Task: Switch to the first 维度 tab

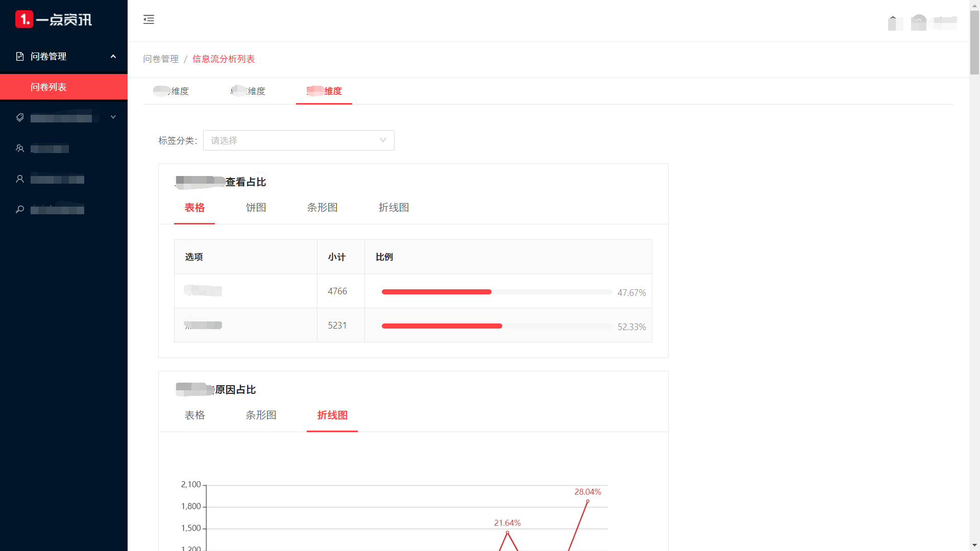Action: point(171,91)
